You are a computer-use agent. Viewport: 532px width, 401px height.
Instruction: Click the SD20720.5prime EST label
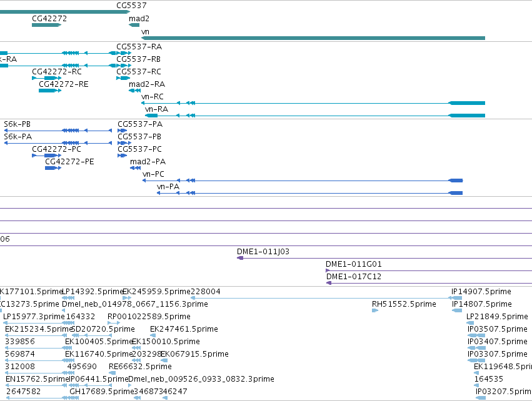pyautogui.click(x=104, y=329)
